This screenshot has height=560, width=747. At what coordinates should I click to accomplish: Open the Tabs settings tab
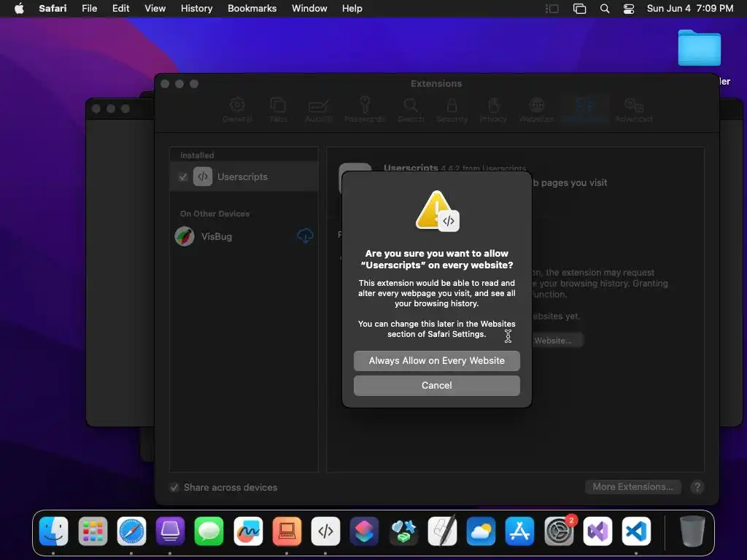coord(278,110)
